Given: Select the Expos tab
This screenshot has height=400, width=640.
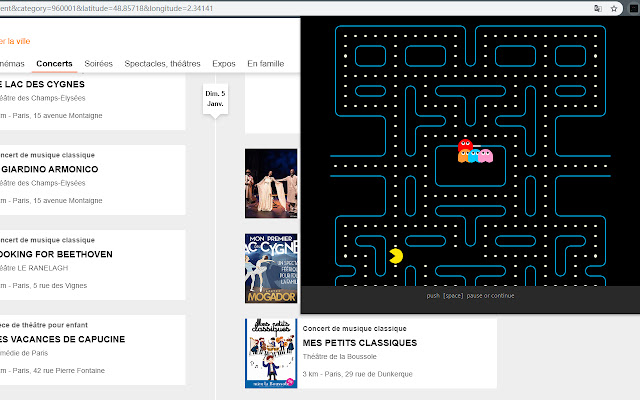Looking at the screenshot, I should tap(224, 64).
